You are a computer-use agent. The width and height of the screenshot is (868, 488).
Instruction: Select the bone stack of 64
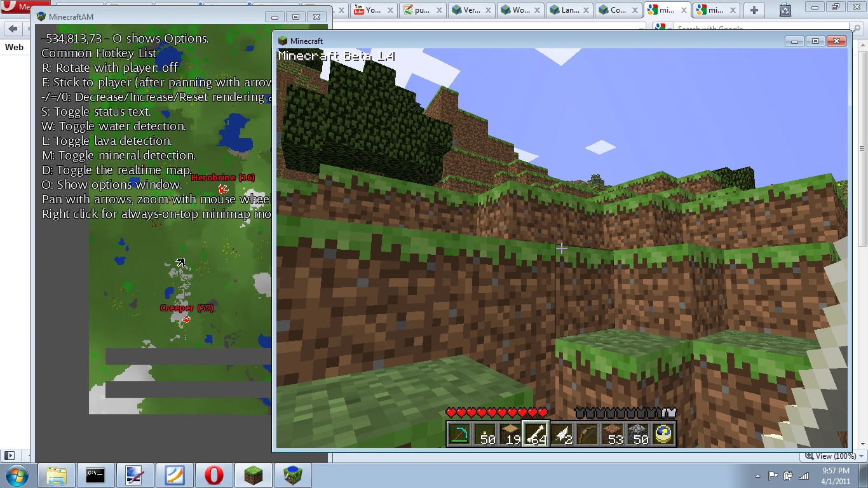(x=535, y=434)
